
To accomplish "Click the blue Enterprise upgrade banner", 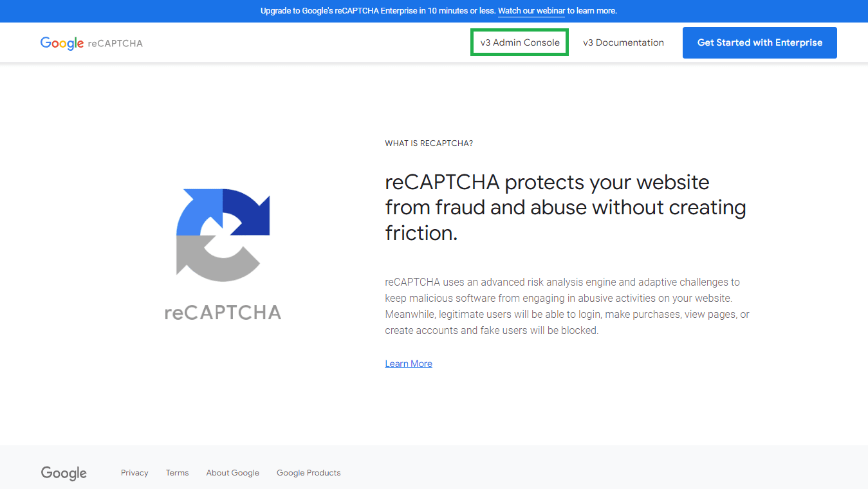I will click(x=434, y=11).
